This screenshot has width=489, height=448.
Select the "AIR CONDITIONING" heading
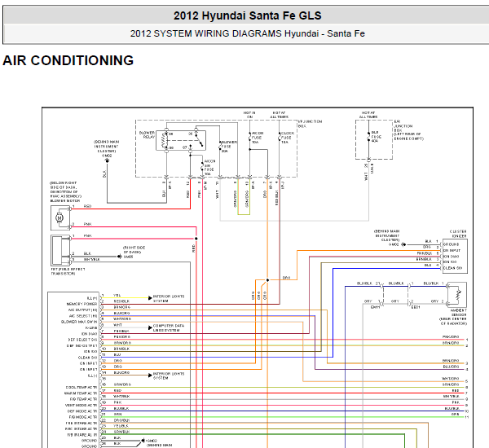point(68,60)
